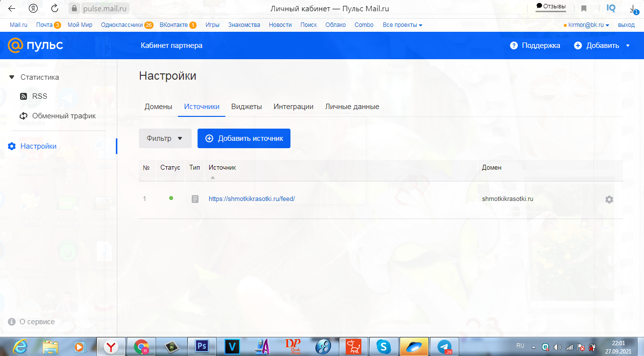The width and height of the screenshot is (644, 356).
Task: Click the Почта link in the top bar
Action: pyautogui.click(x=44, y=25)
